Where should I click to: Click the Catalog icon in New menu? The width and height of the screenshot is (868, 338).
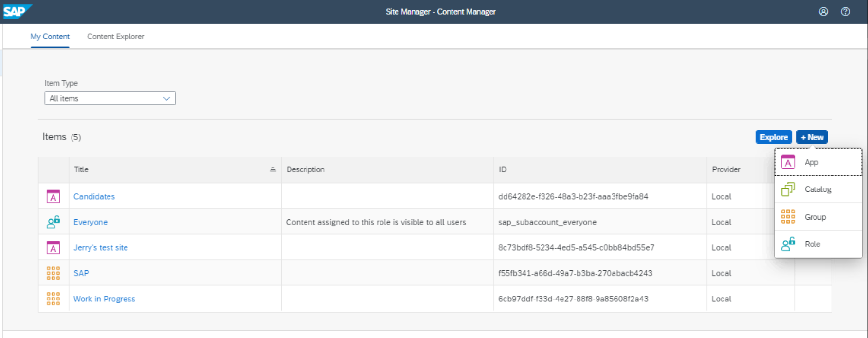coord(788,189)
